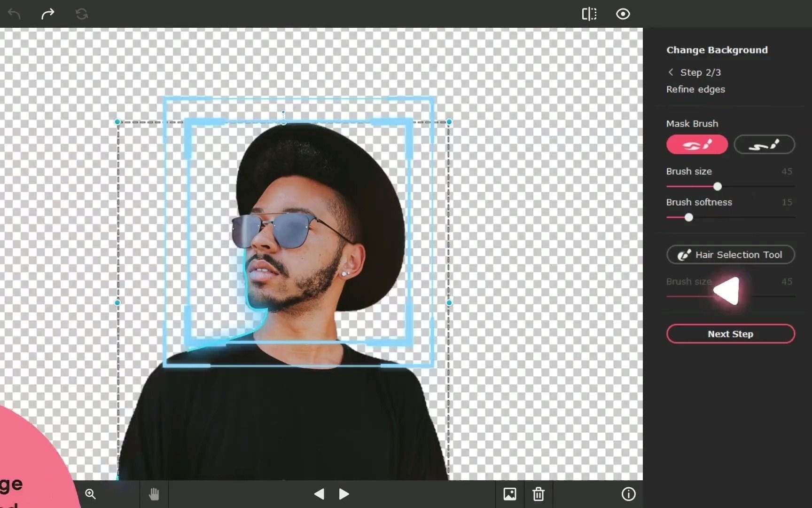
Task: Toggle the eye preview icon
Action: (623, 14)
